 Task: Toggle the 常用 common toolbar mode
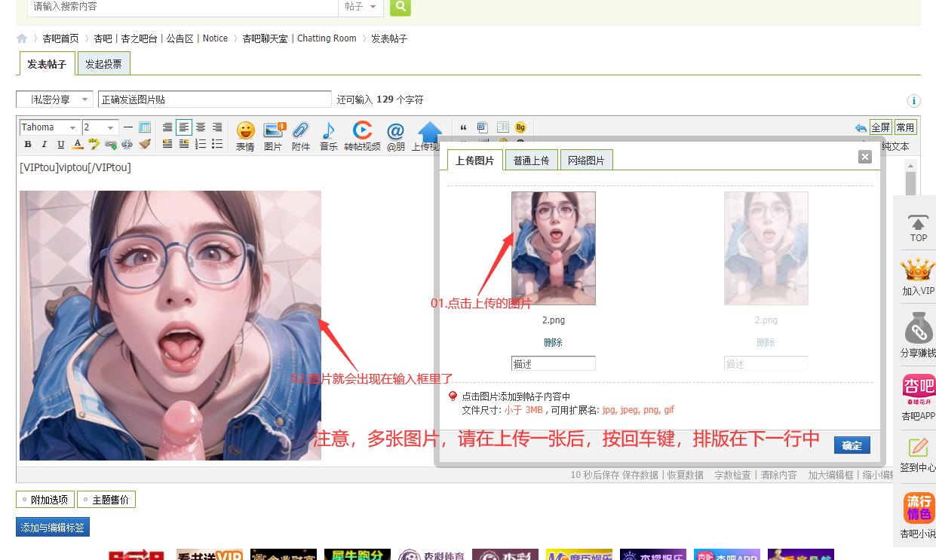click(x=905, y=127)
